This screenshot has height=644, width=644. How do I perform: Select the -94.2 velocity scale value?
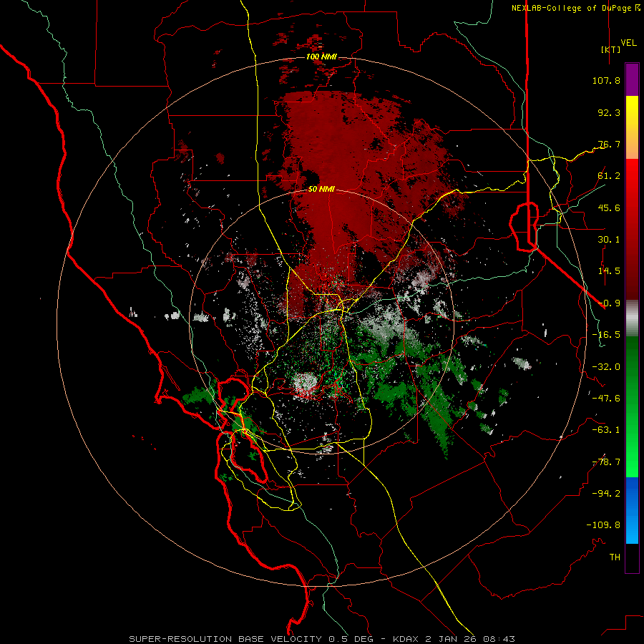(x=606, y=494)
